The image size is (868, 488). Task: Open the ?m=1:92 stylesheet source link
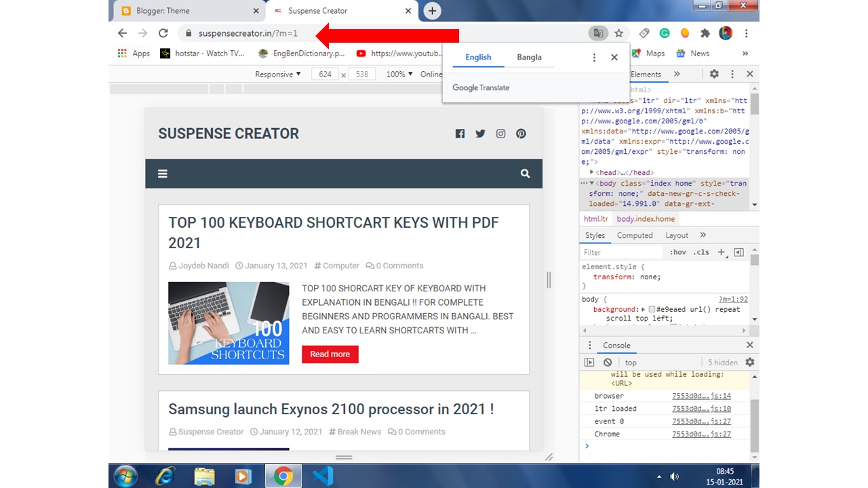click(x=733, y=299)
